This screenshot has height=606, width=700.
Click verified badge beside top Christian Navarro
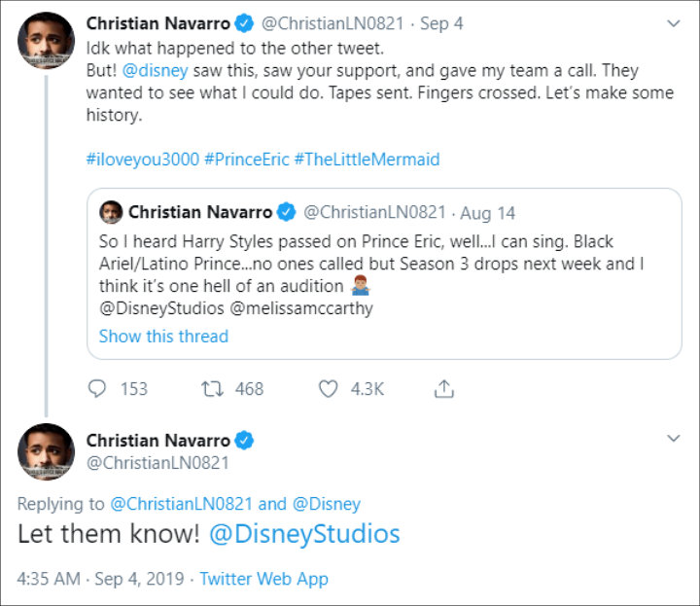click(x=244, y=23)
